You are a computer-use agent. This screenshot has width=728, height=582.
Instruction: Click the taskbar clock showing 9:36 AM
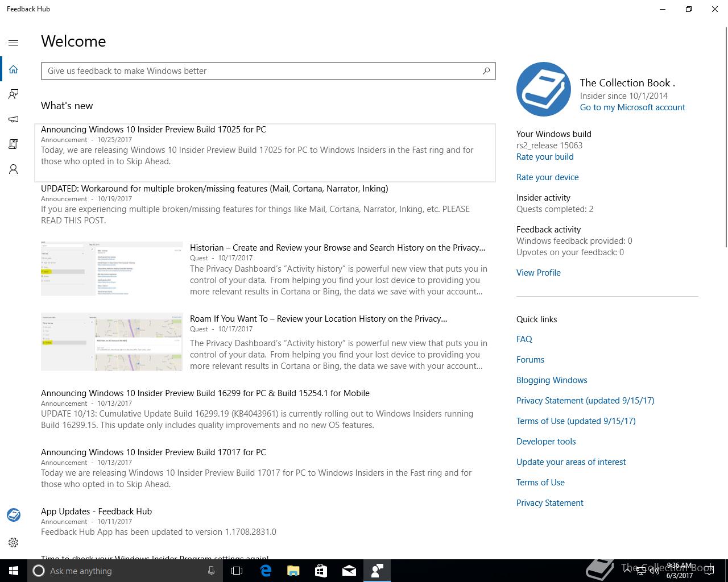tap(680, 571)
